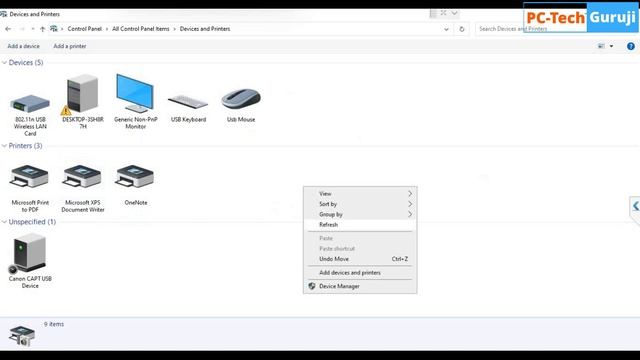
Task: Select the 802.11n USB Wireless LAN Card icon
Action: (30, 104)
